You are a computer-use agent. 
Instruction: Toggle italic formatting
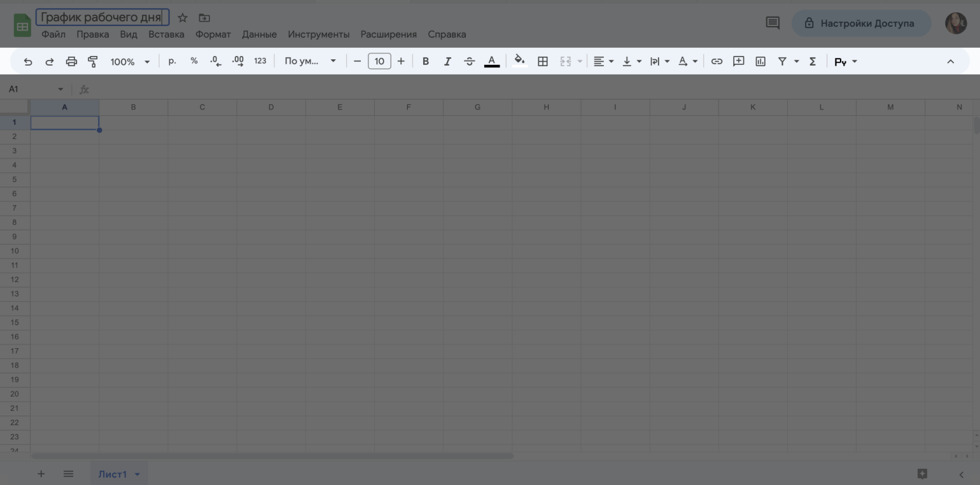tap(447, 62)
